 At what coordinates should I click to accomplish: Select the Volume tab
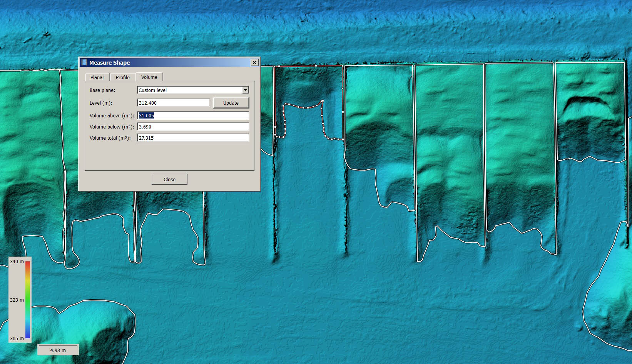click(x=149, y=77)
